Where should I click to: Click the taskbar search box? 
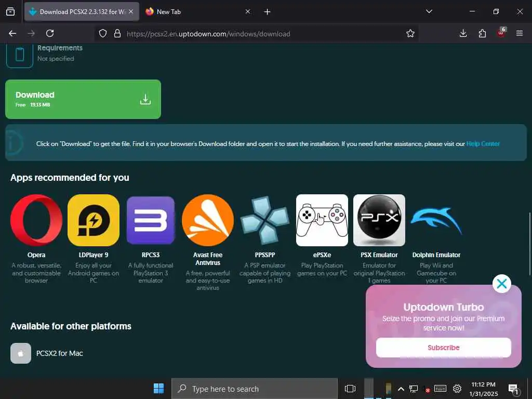pos(255,389)
